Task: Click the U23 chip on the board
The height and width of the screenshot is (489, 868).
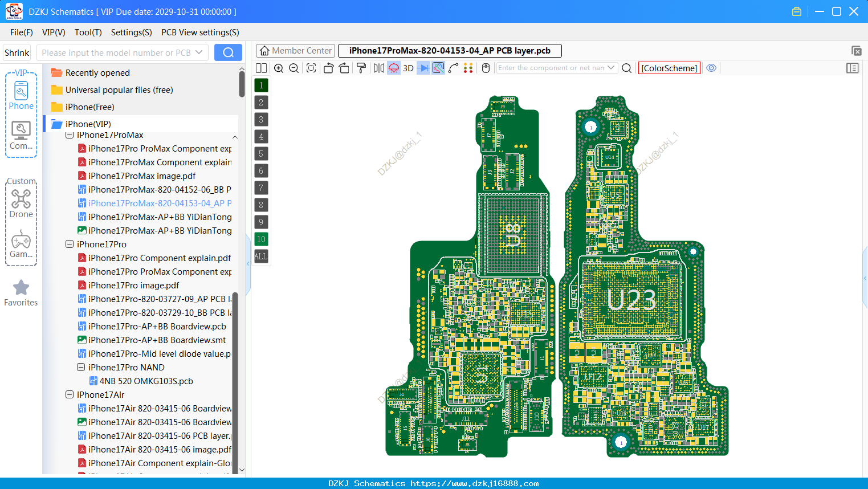Action: pyautogui.click(x=631, y=300)
